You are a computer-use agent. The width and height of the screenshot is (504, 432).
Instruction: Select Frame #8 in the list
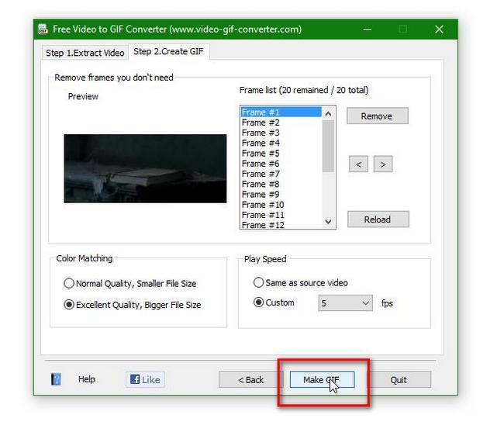point(281,184)
